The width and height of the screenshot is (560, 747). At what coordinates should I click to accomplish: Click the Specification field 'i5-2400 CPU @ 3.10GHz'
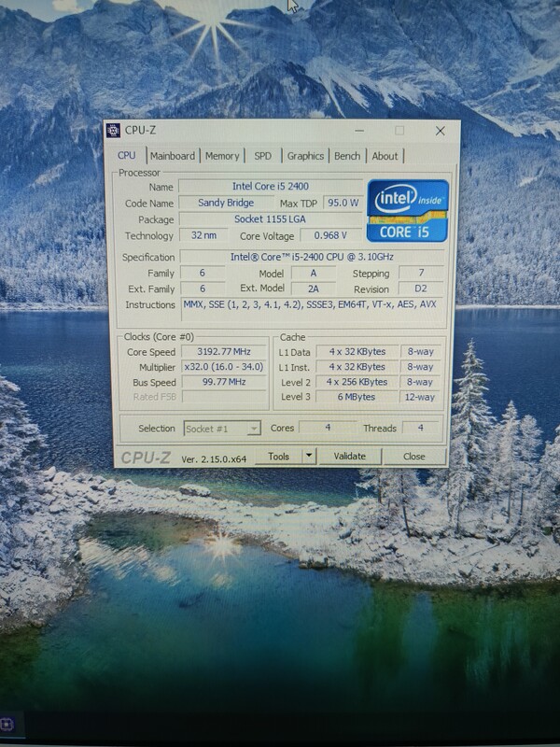(x=312, y=257)
